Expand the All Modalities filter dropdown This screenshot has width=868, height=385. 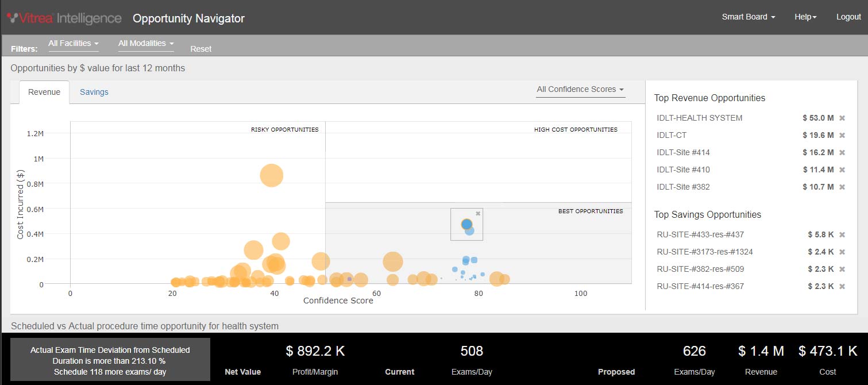point(146,44)
